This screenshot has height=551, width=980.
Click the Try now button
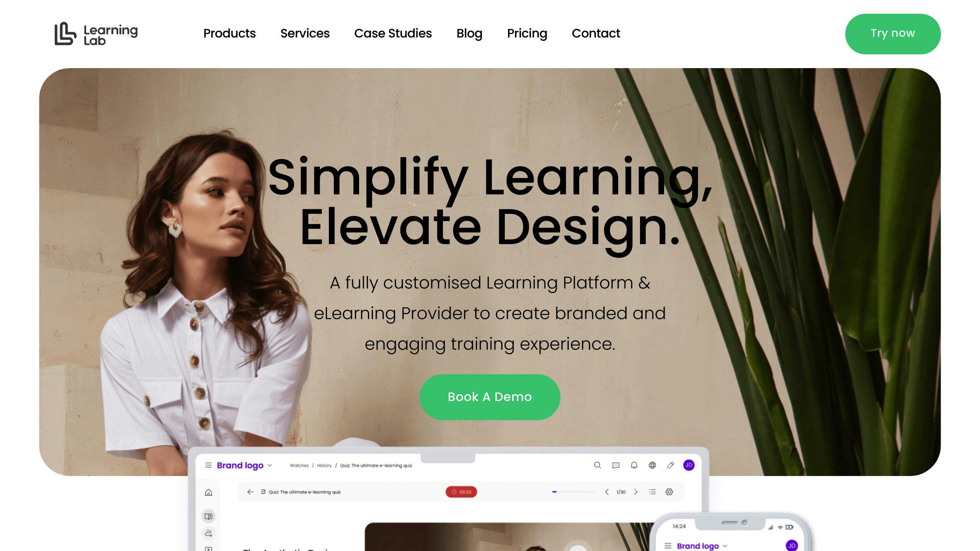click(x=892, y=33)
